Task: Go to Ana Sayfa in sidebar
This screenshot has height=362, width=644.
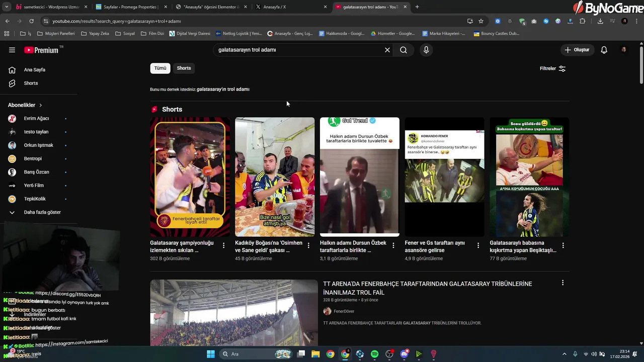Action: [35, 70]
